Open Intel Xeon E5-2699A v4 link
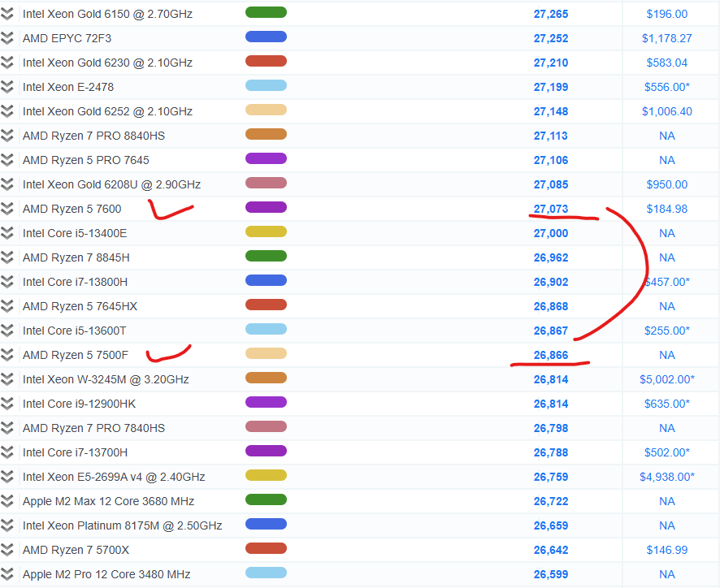Screen dimensions: 720x588 point(114,477)
